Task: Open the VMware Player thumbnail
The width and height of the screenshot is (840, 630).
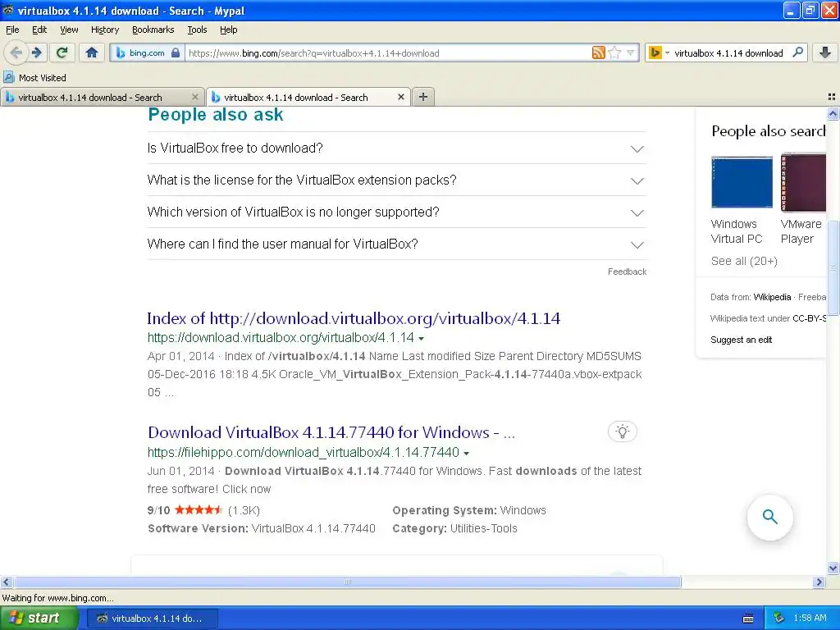Action: point(803,183)
